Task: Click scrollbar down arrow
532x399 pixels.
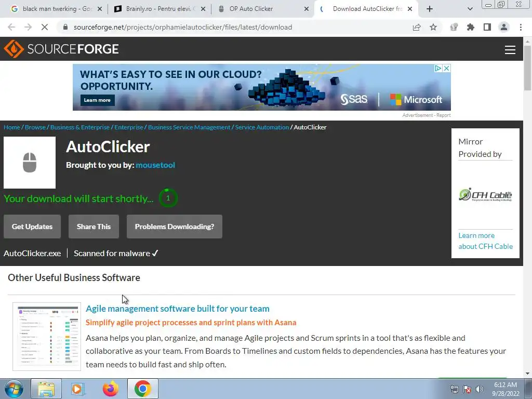Action: point(528,374)
